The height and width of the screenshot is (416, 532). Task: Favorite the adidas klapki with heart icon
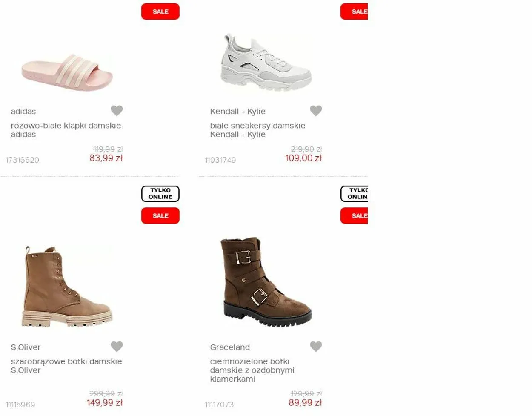coord(117,111)
